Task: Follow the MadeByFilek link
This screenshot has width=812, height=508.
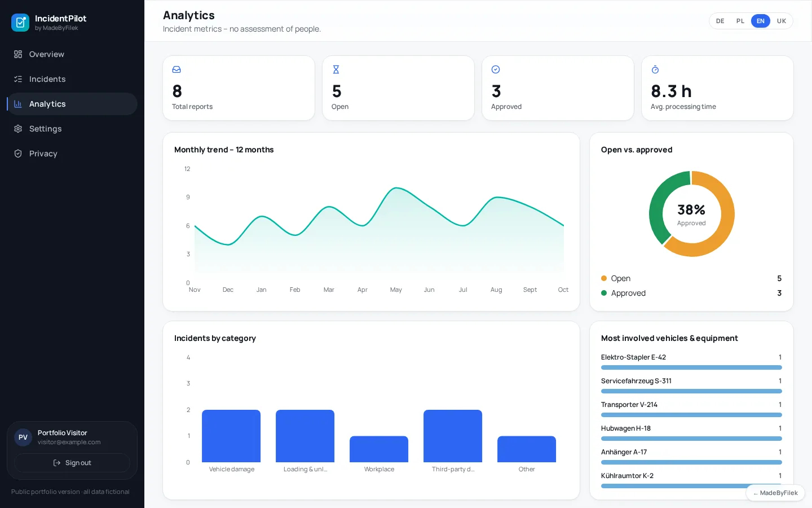Action: [x=775, y=493]
